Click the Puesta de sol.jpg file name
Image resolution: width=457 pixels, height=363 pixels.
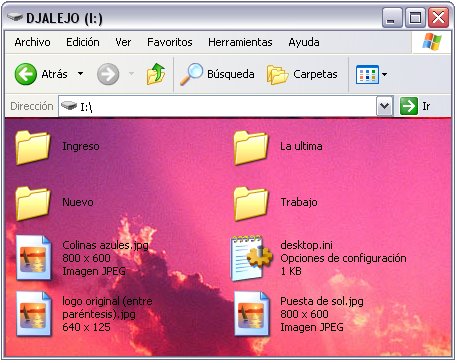[322, 301]
